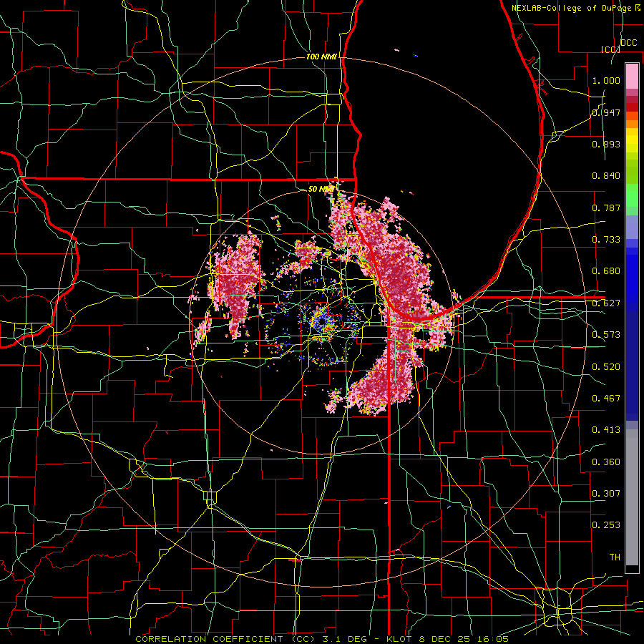Select the 0.253 legend value

click(x=606, y=525)
